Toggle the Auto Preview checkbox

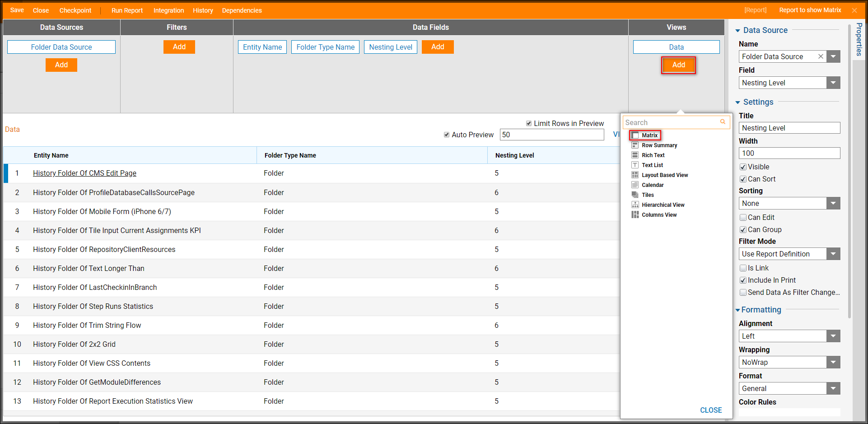click(x=447, y=135)
